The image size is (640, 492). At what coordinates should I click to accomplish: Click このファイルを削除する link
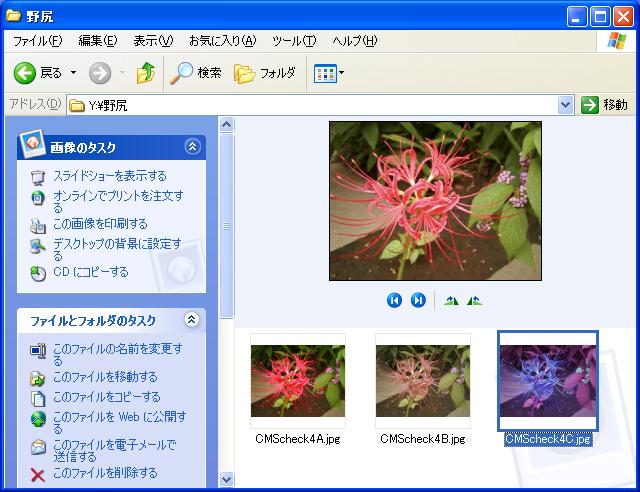105,473
